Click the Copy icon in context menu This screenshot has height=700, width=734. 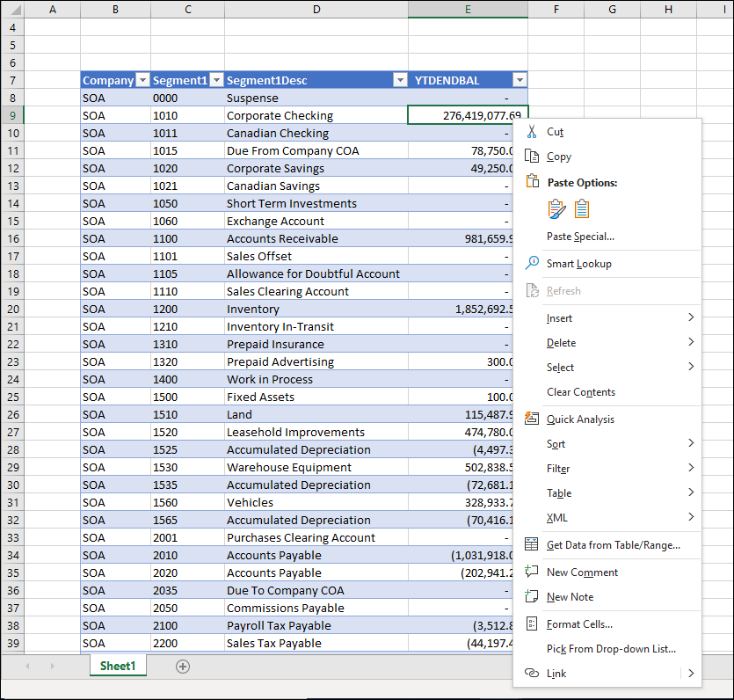pos(532,156)
